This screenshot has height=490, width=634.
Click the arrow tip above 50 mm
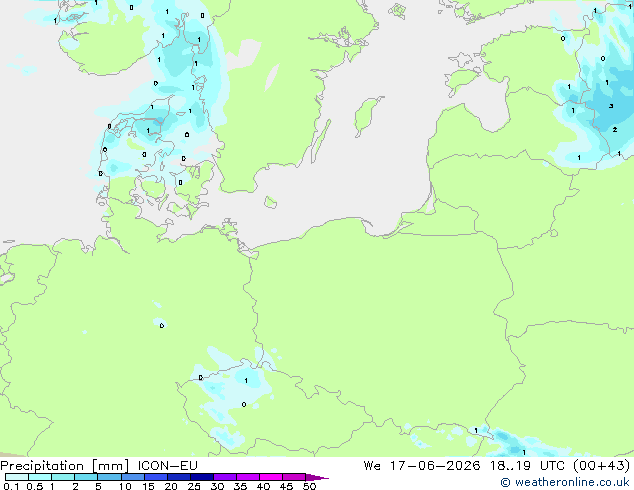pyautogui.click(x=317, y=477)
